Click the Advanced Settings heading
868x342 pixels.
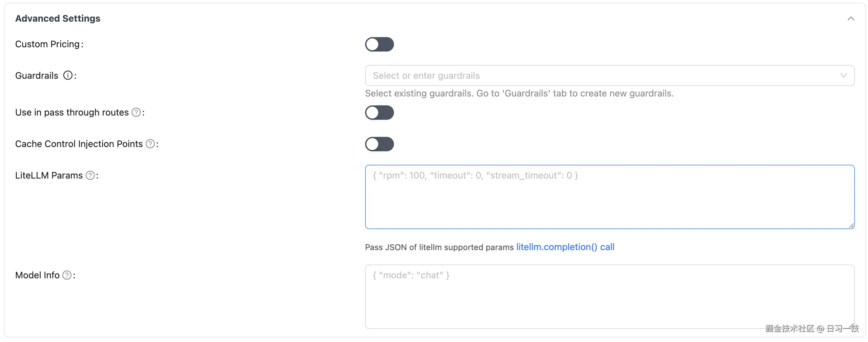pos(58,19)
